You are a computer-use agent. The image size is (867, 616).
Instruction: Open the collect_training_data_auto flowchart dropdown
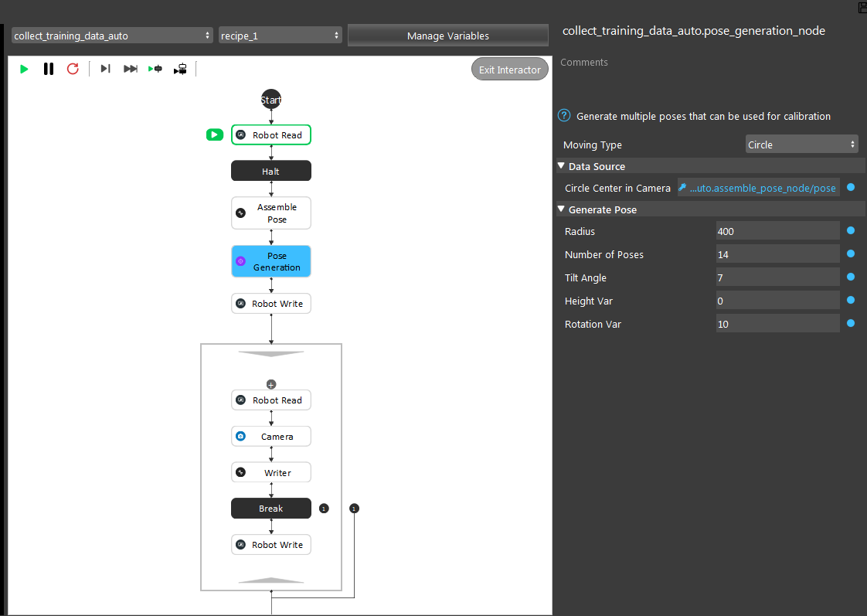tap(112, 36)
